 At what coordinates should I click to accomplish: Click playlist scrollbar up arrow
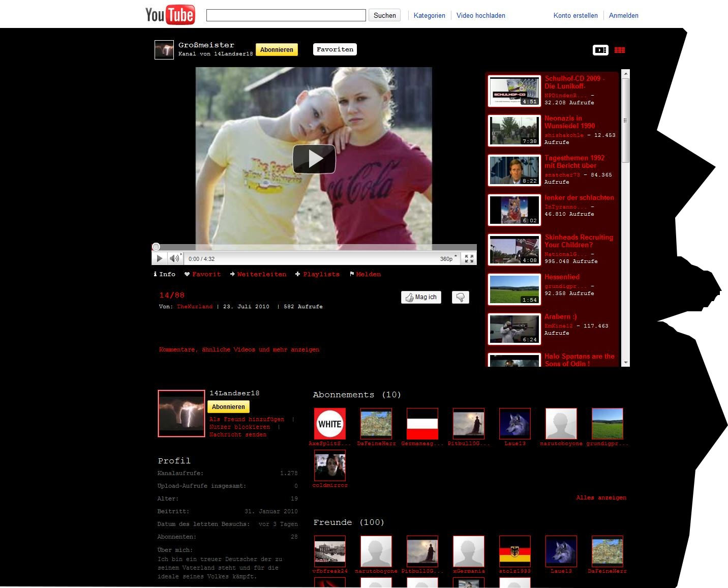(626, 74)
